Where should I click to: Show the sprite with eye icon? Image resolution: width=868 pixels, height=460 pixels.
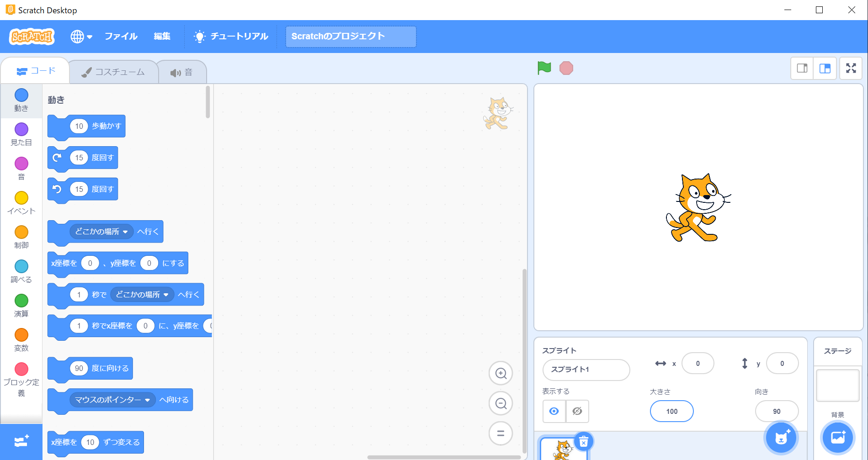554,411
